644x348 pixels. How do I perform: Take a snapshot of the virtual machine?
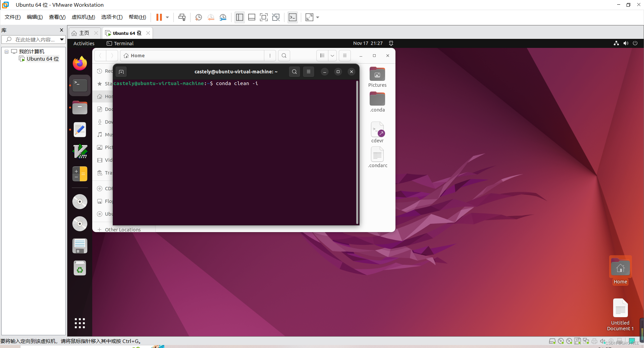198,17
